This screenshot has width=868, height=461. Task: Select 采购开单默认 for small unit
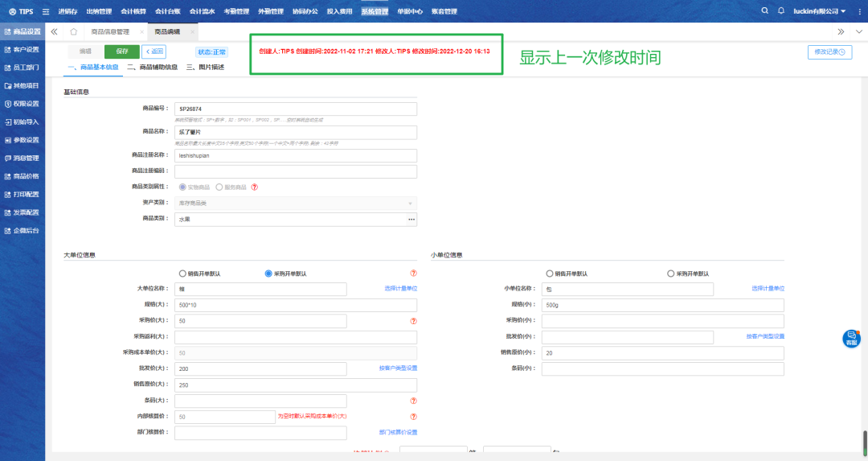click(670, 274)
